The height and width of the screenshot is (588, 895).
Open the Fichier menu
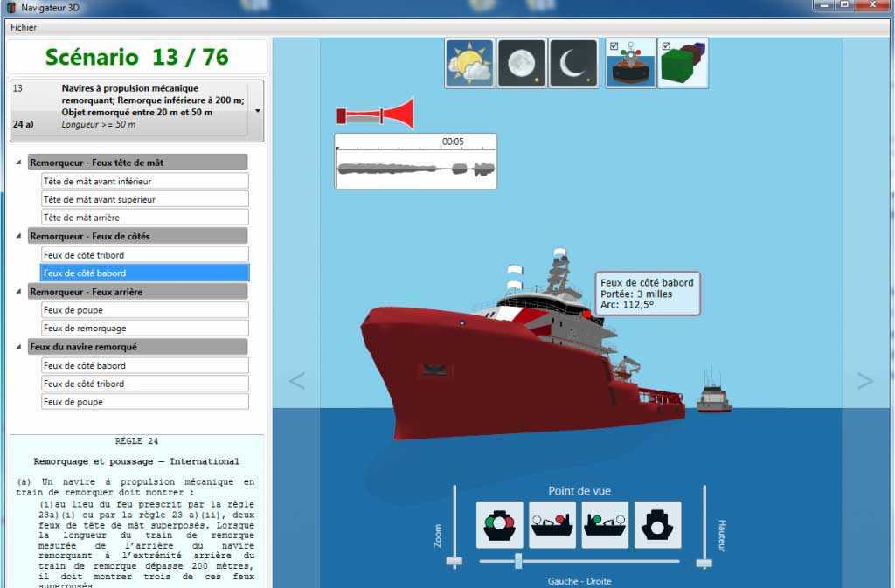(x=24, y=27)
